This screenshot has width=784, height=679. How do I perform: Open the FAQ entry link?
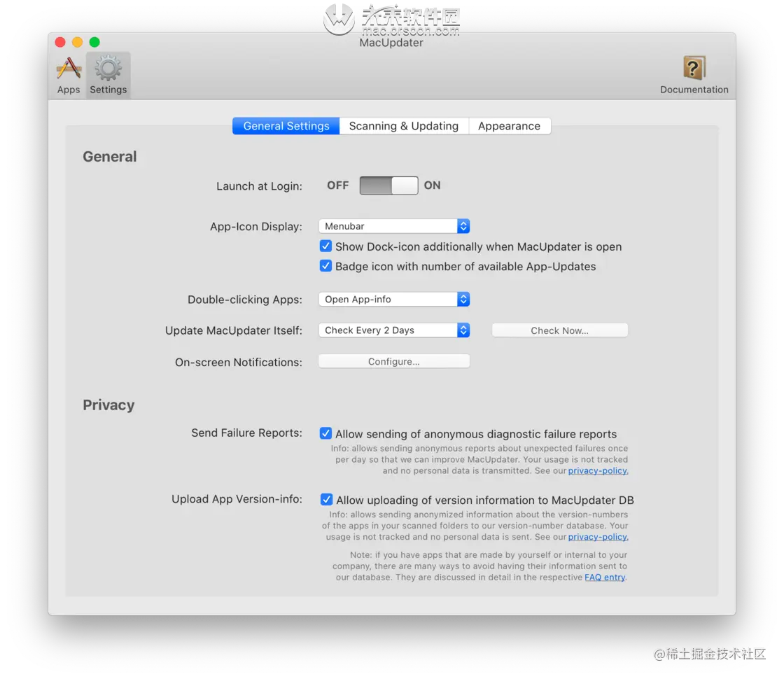[605, 577]
